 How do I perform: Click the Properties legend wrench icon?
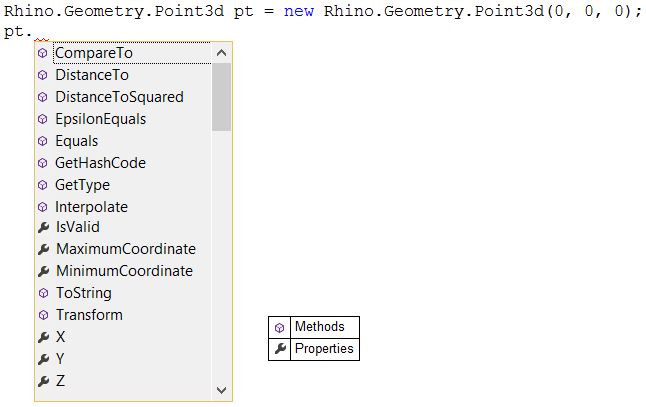pos(280,349)
